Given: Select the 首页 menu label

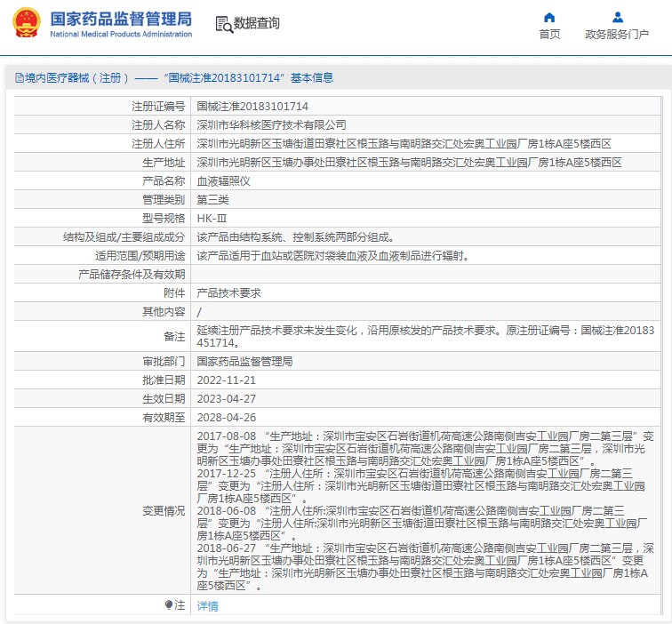Looking at the screenshot, I should coord(549,34).
